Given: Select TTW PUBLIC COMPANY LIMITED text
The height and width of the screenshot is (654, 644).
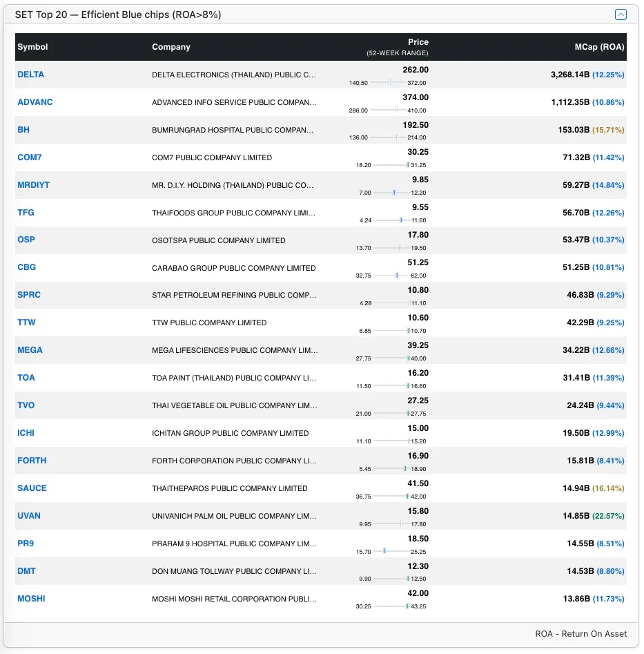Looking at the screenshot, I should tap(209, 323).
